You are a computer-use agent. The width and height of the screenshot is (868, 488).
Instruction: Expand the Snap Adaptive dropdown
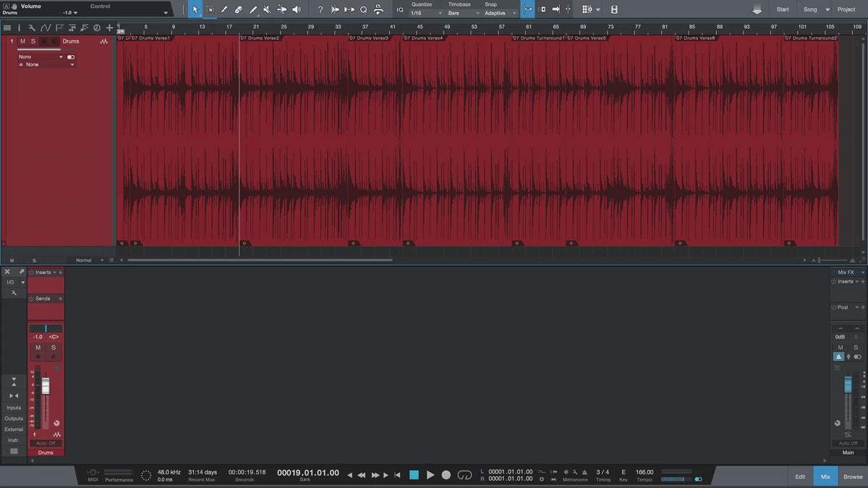501,13
